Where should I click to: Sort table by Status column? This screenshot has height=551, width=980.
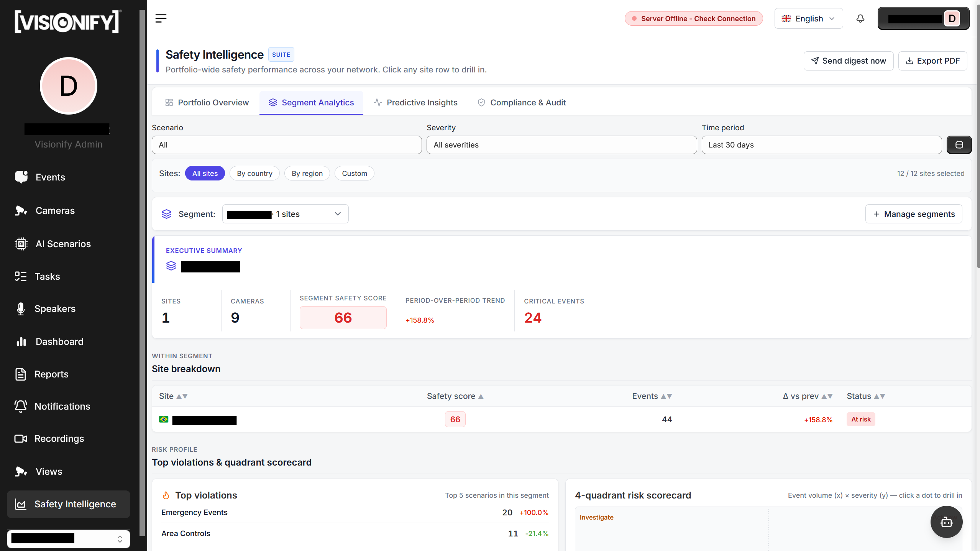(x=866, y=396)
